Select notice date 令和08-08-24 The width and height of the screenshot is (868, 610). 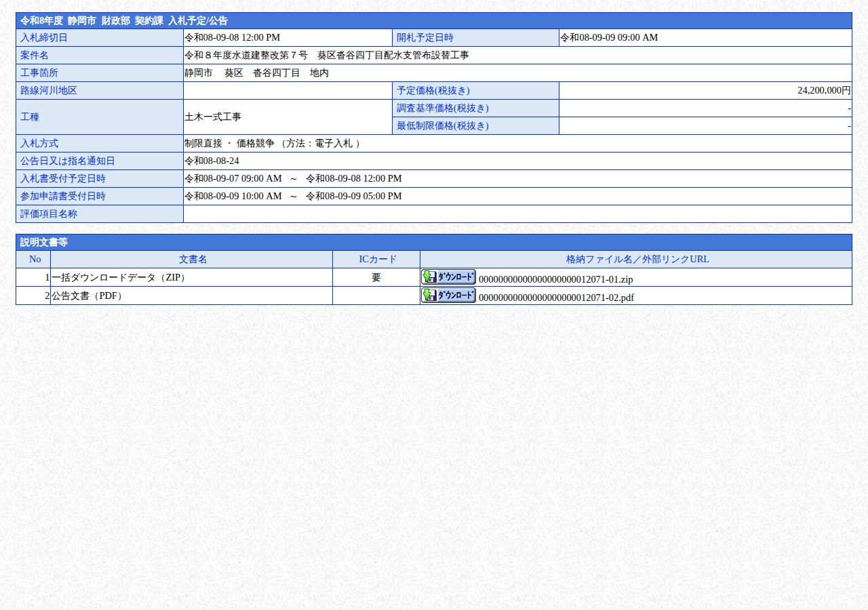[212, 161]
